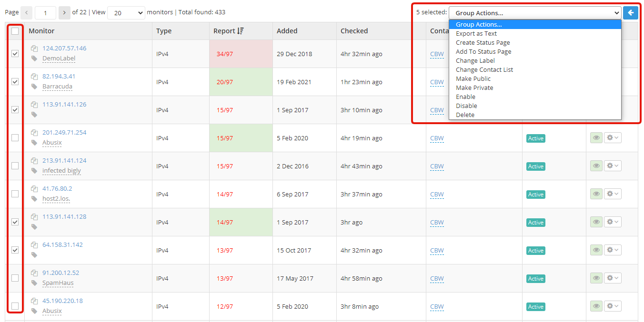Check the 213.91.141.124 monitor checkbox
The height and width of the screenshot is (322, 644).
tap(15, 166)
